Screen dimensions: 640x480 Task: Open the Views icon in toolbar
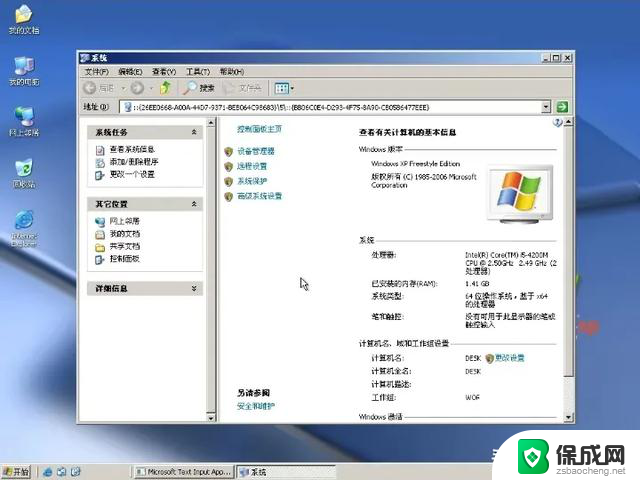tap(282, 88)
